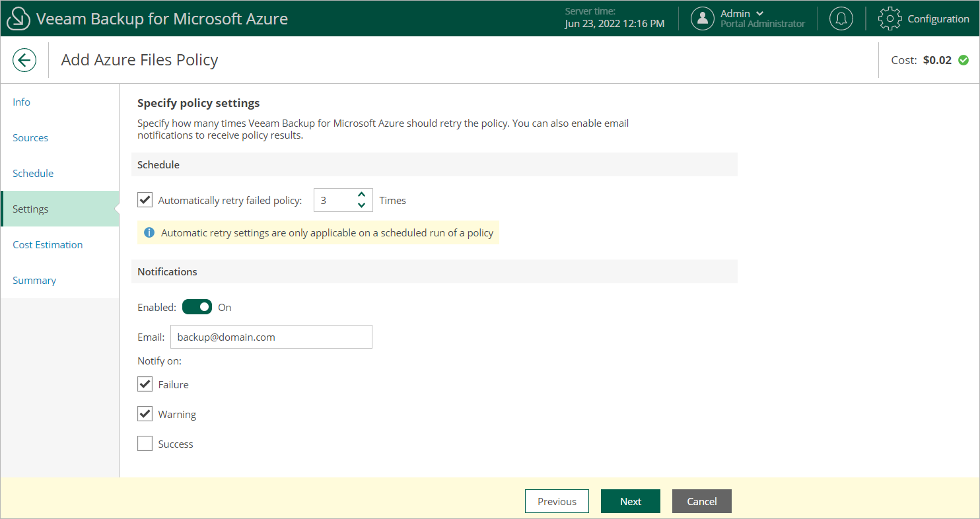Click the Admin user avatar icon
This screenshot has height=519, width=980.
[703, 18]
